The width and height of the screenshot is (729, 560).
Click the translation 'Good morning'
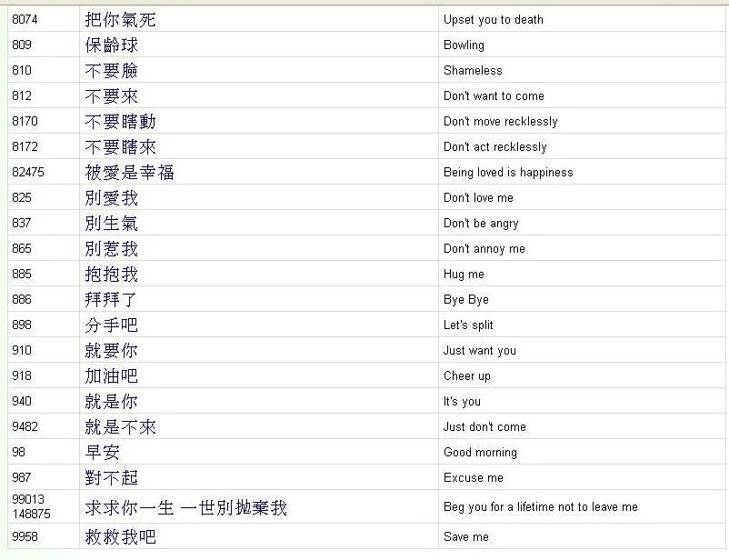pos(480,453)
